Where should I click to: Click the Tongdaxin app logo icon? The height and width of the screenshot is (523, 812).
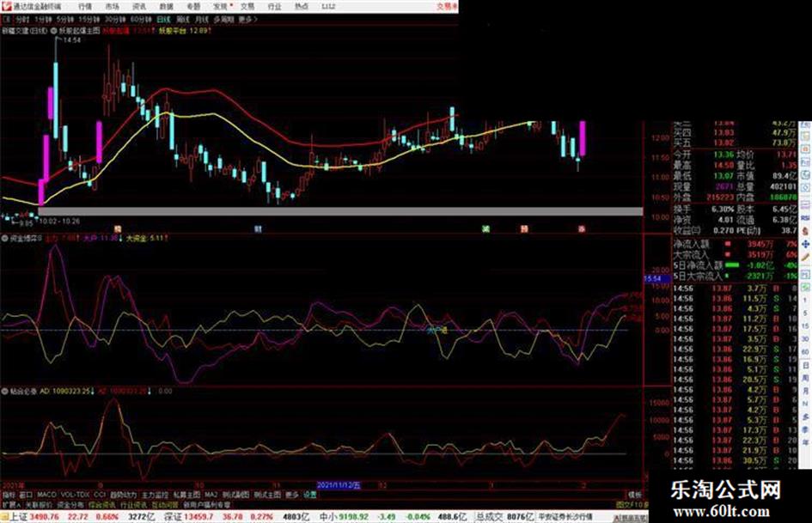6,7
